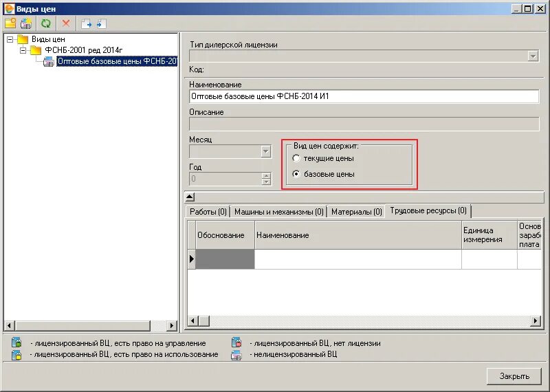
Task: Click the red X delete icon
Action: 65,23
